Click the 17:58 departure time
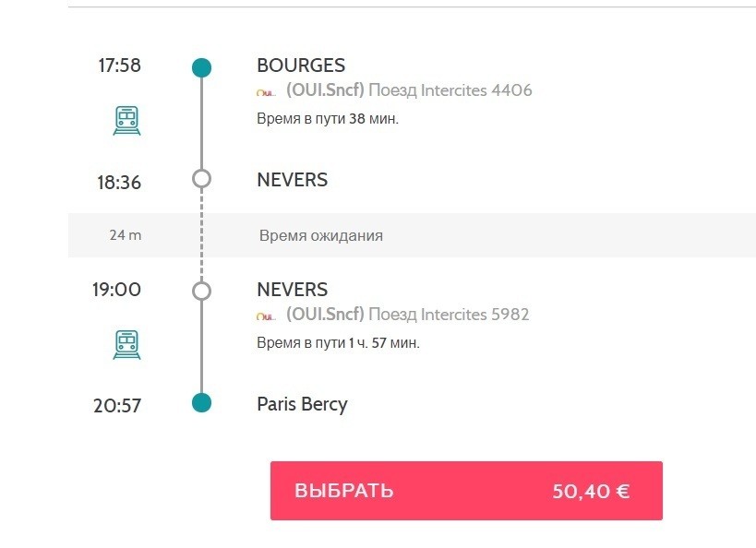The height and width of the screenshot is (548, 756). [120, 66]
